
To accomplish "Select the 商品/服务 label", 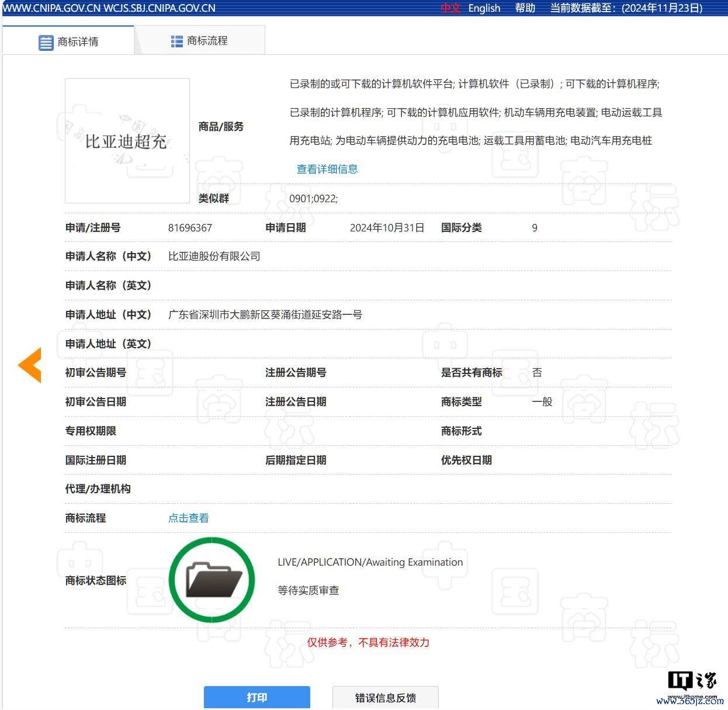I will (x=221, y=126).
